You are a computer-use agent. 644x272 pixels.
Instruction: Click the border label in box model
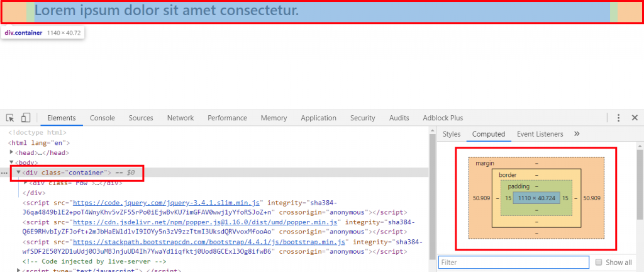click(x=508, y=175)
